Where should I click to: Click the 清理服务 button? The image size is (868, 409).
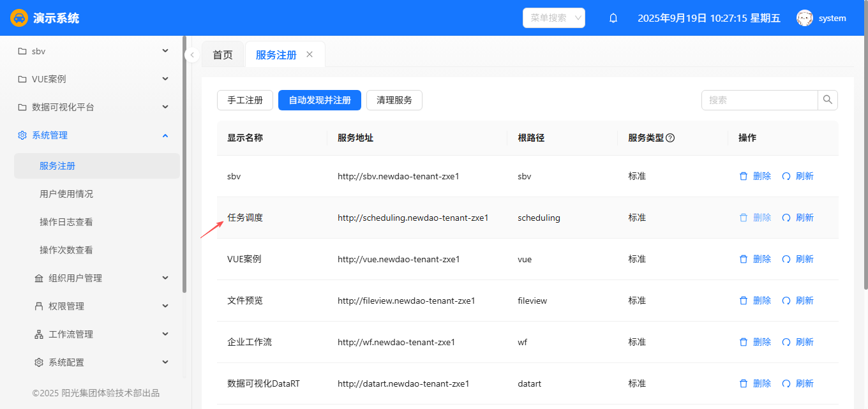point(394,100)
